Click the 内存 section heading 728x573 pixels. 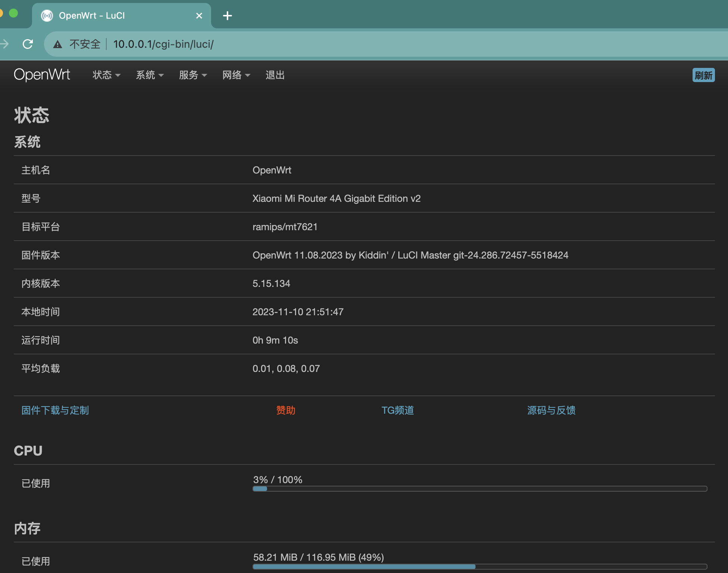[x=27, y=528]
